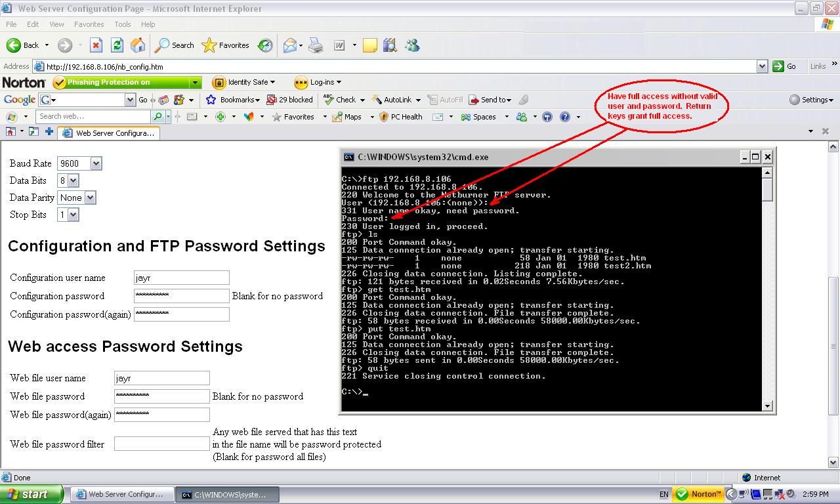Click the AutoLink button
The height and width of the screenshot is (504, 840).
point(392,100)
